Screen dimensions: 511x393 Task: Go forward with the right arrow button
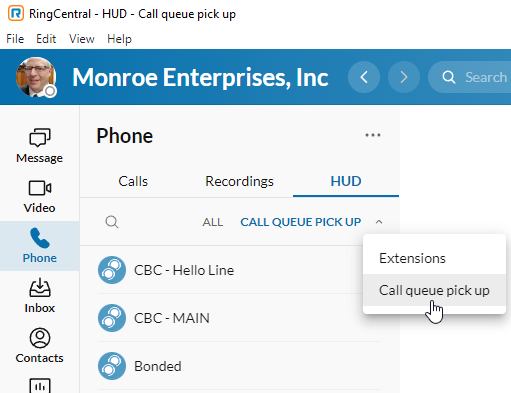click(x=404, y=77)
